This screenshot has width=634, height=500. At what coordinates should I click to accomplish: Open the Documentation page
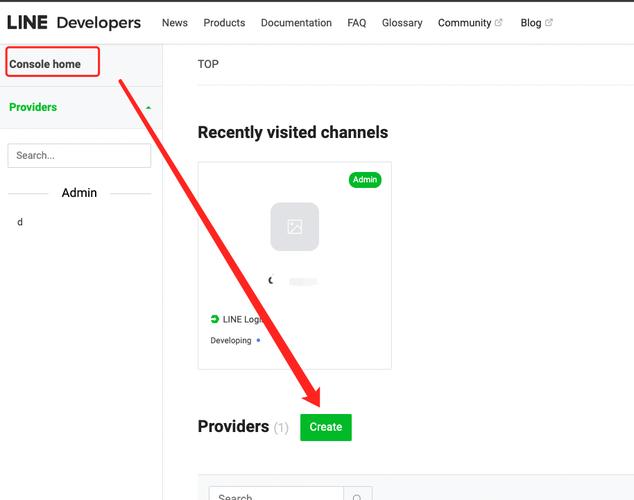296,23
